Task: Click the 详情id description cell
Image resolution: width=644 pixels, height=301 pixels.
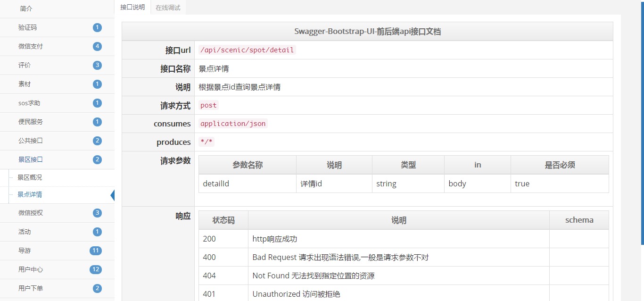Action: pos(334,184)
